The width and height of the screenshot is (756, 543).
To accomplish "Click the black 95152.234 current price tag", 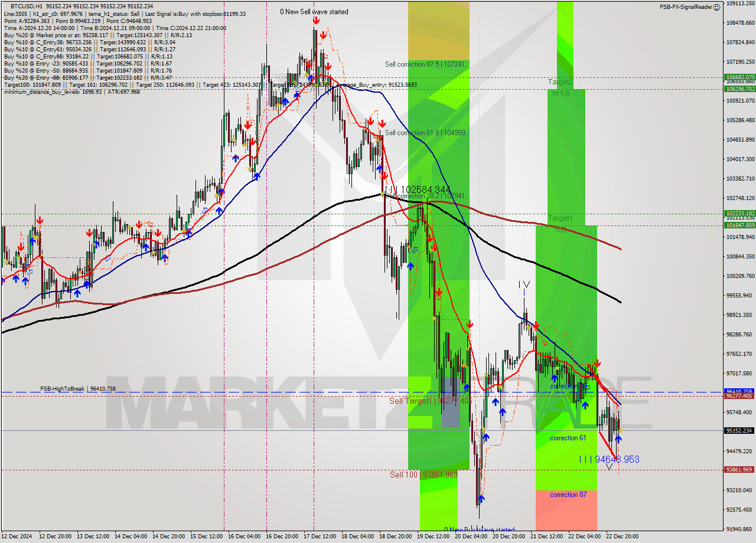I will 739,431.
